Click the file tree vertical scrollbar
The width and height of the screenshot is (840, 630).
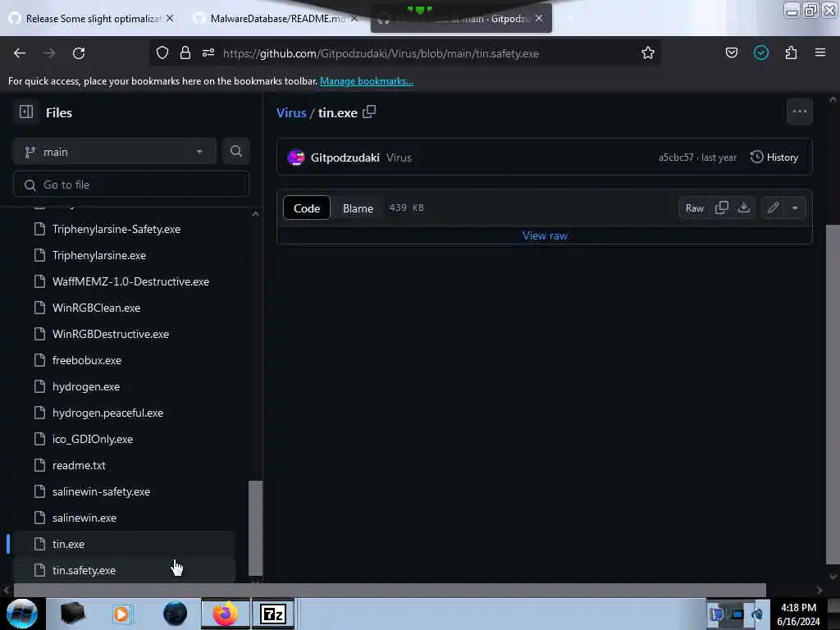[x=256, y=527]
